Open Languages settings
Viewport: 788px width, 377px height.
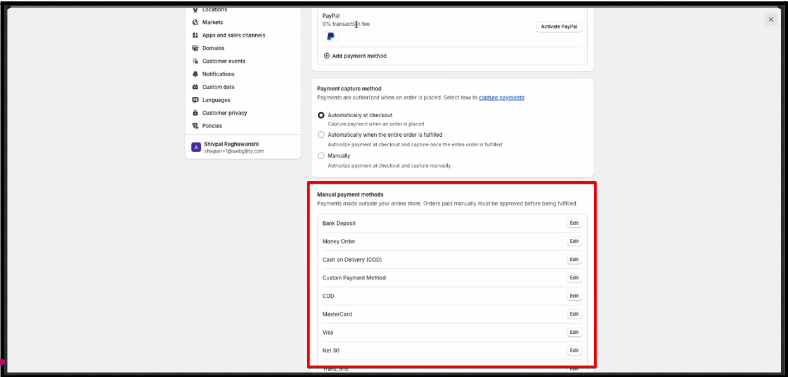[x=216, y=100]
